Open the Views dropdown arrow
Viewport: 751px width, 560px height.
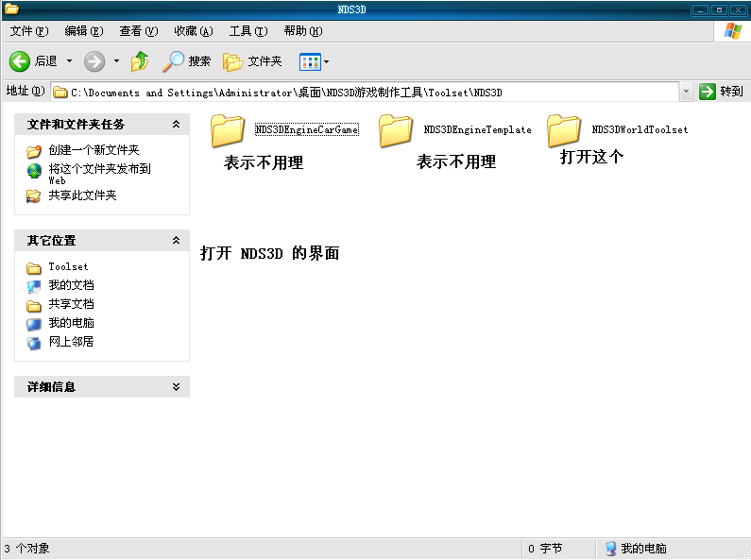pos(326,61)
